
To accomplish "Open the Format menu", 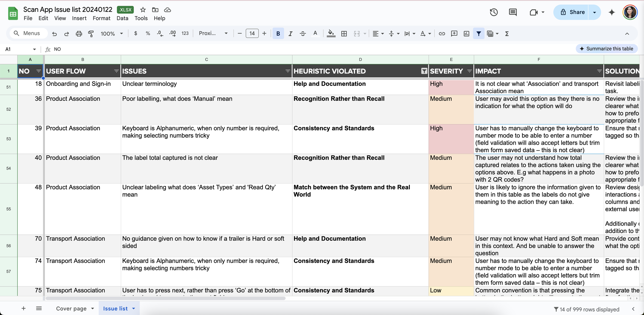I will 101,18.
